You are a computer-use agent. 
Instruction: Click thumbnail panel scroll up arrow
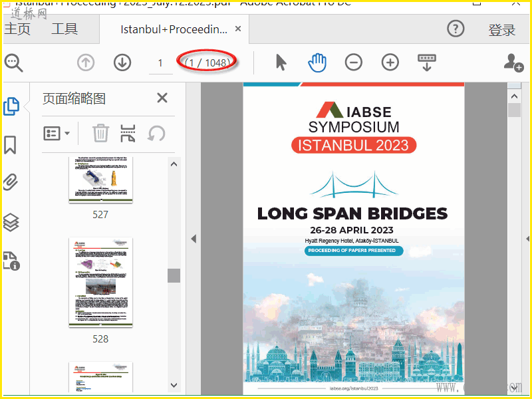(174, 164)
